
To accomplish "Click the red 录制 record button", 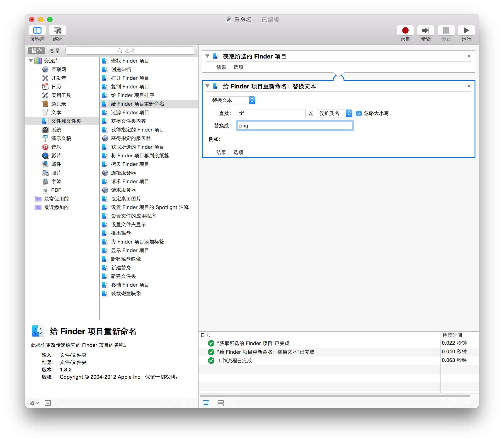I will pyautogui.click(x=405, y=31).
